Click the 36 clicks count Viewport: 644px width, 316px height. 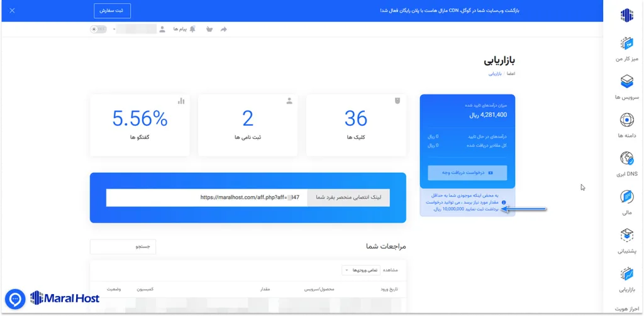coord(356,119)
